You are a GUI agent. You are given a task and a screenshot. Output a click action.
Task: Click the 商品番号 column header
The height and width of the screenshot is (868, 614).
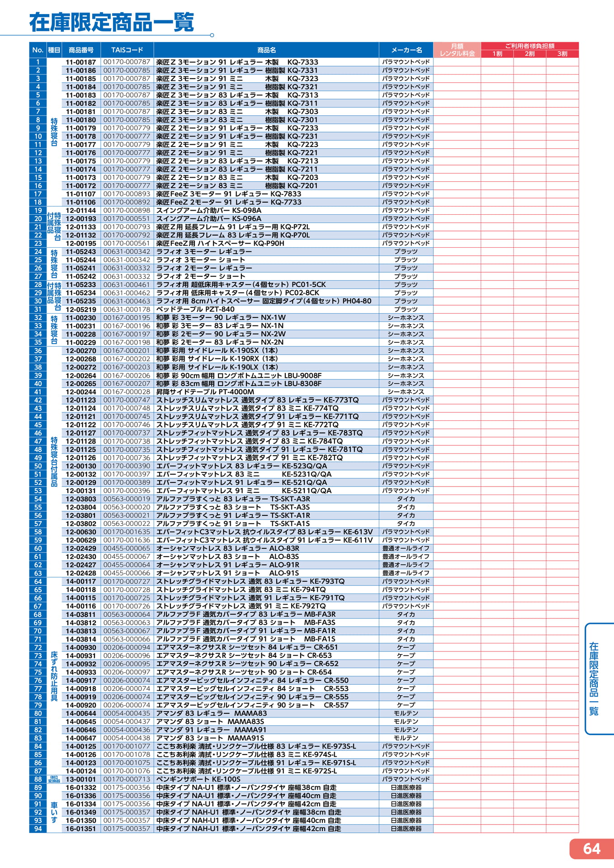[x=81, y=50]
